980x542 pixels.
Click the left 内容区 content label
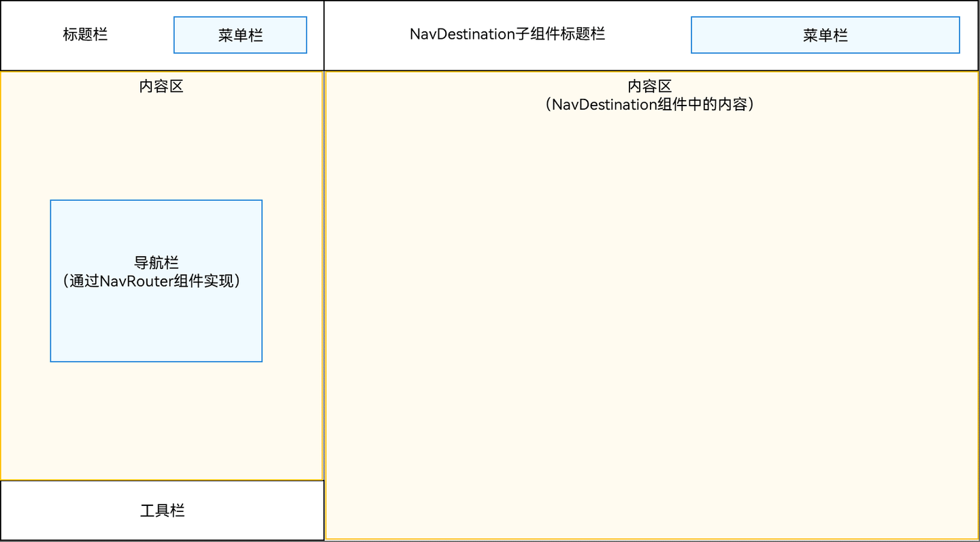coord(161,86)
